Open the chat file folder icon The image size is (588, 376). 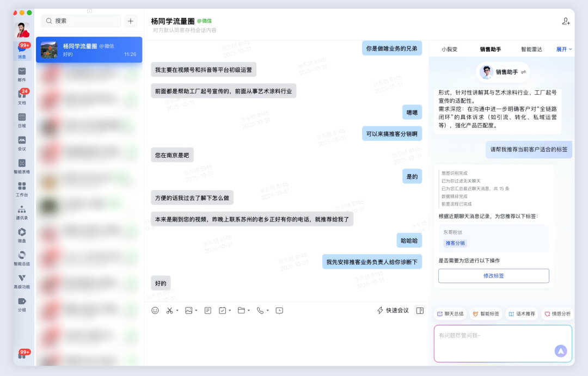241,310
